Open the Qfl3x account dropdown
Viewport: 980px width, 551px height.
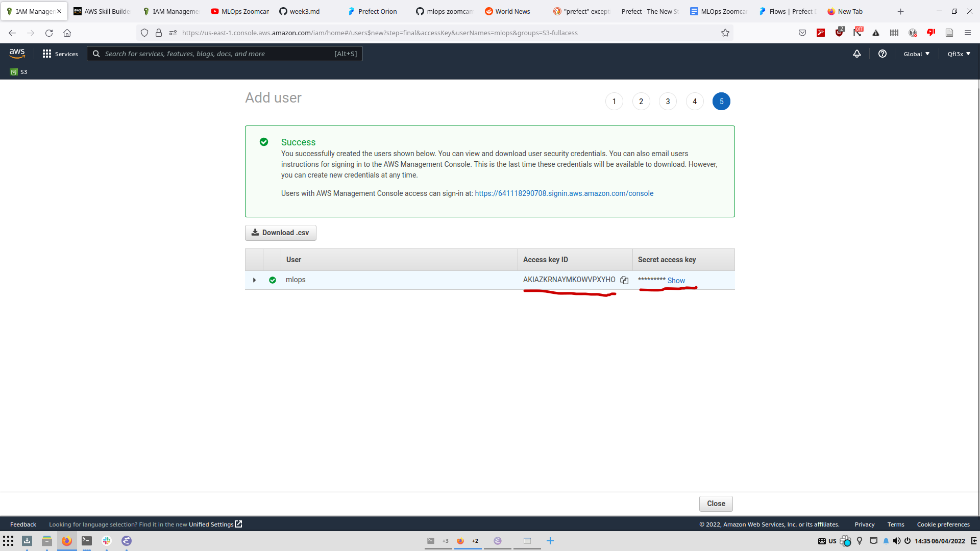[959, 54]
